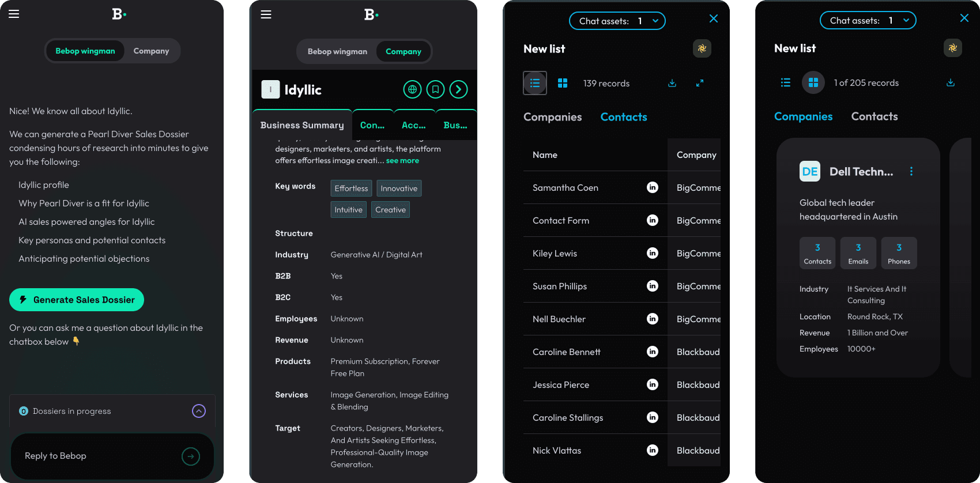Switch to Contacts tab in 139 records panel
This screenshot has width=980, height=483.
[624, 117]
